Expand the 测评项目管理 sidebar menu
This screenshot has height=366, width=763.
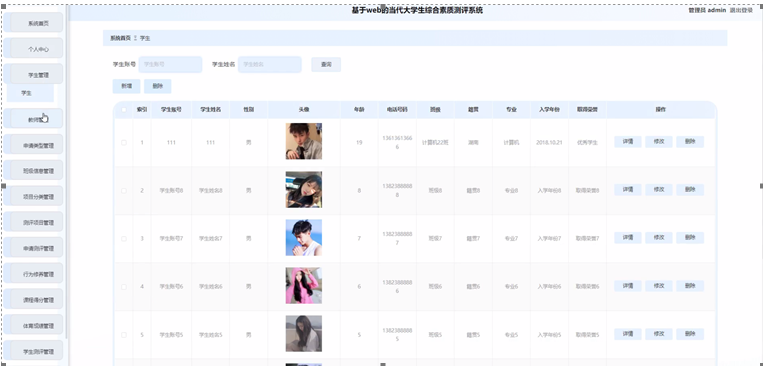34,222
